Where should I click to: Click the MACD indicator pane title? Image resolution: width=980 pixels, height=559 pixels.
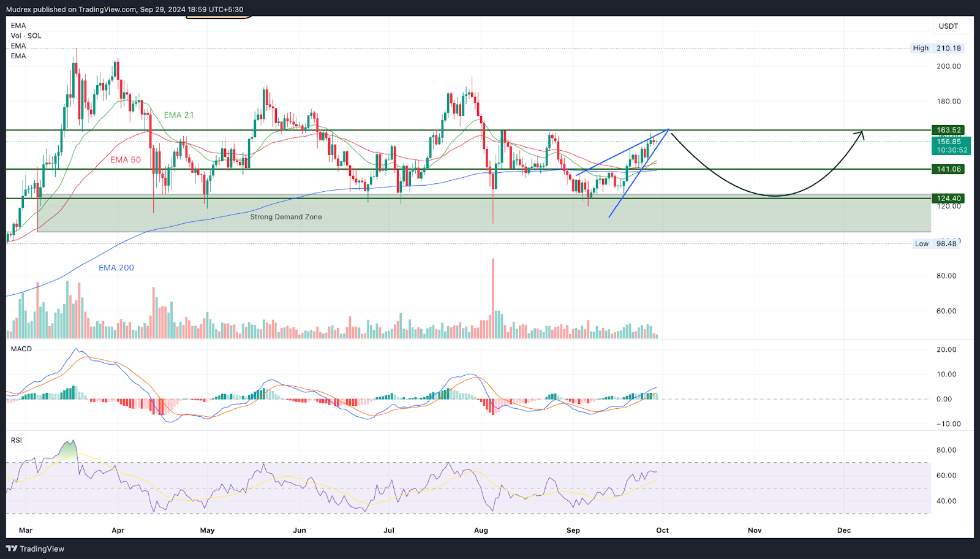point(21,349)
